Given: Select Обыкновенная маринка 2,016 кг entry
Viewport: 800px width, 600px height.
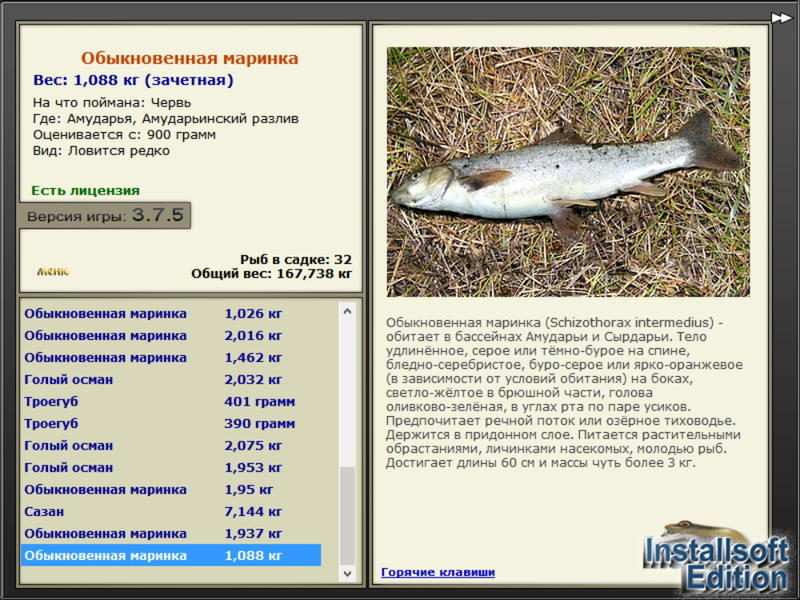Looking at the screenshot, I should (x=171, y=336).
